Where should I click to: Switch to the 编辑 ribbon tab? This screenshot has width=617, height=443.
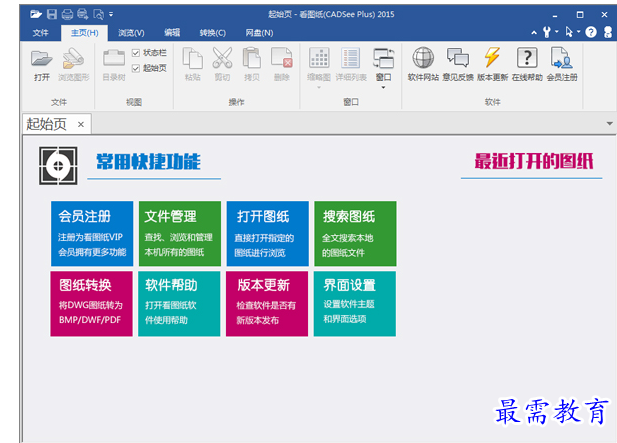(172, 33)
